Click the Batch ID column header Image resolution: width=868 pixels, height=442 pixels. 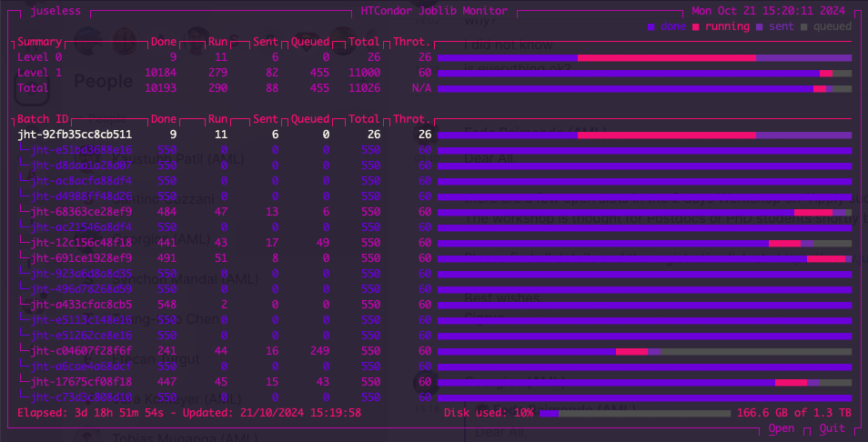tap(43, 119)
